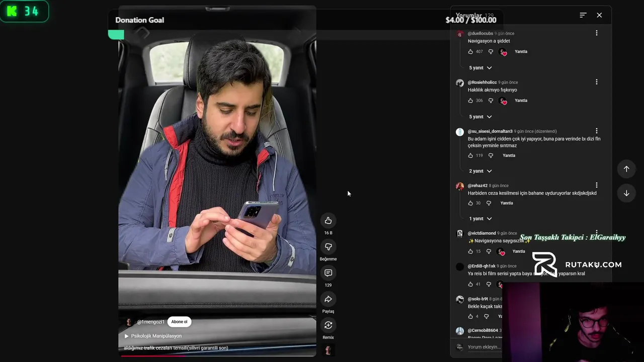Open @victdiamond profile link

pyautogui.click(x=482, y=233)
